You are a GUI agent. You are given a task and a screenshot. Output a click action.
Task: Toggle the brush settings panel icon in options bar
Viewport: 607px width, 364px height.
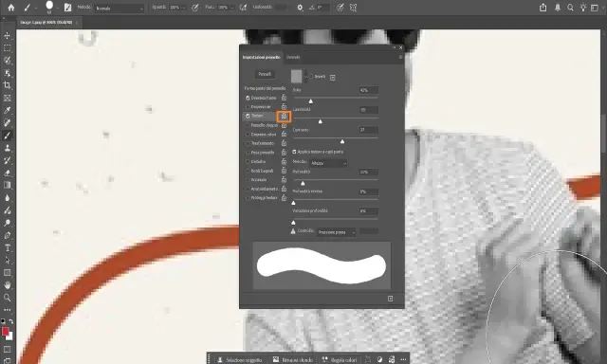point(67,8)
